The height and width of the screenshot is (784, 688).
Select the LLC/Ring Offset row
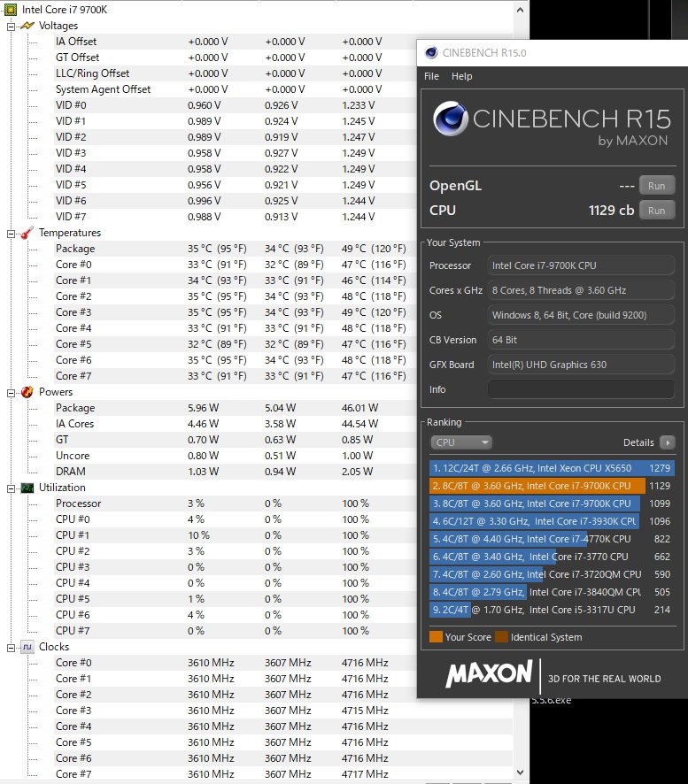[234, 73]
